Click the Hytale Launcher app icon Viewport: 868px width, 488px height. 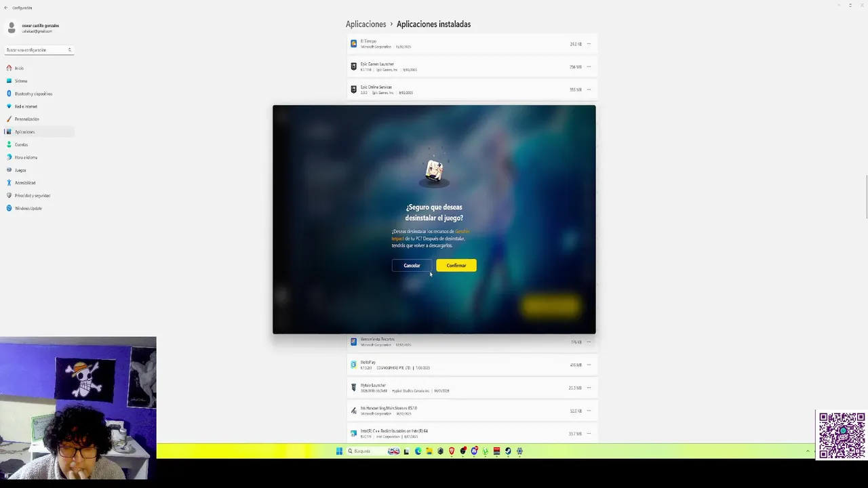pyautogui.click(x=353, y=388)
